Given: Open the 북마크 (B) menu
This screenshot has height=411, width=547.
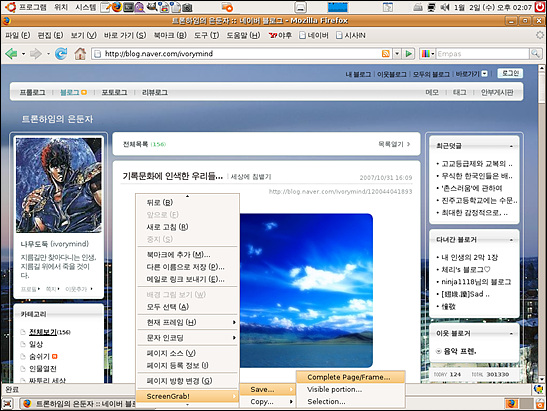Looking at the screenshot, I should tap(170, 35).
